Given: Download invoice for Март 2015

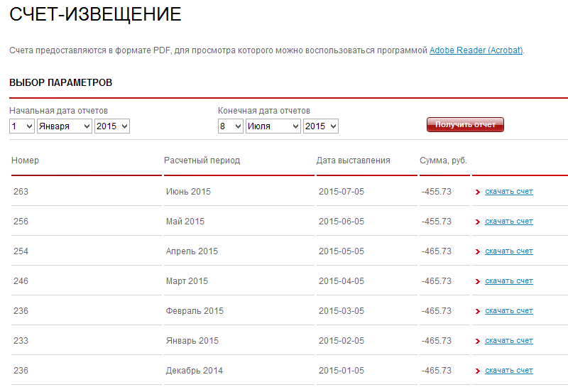Looking at the screenshot, I should [508, 281].
